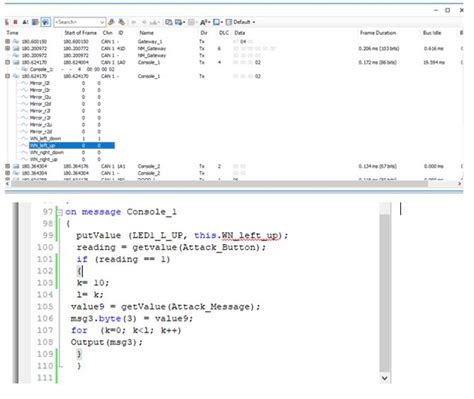Image resolution: width=474 pixels, height=399 pixels.
Task: Click the 'Gateway_1' name cell
Action: click(x=150, y=42)
